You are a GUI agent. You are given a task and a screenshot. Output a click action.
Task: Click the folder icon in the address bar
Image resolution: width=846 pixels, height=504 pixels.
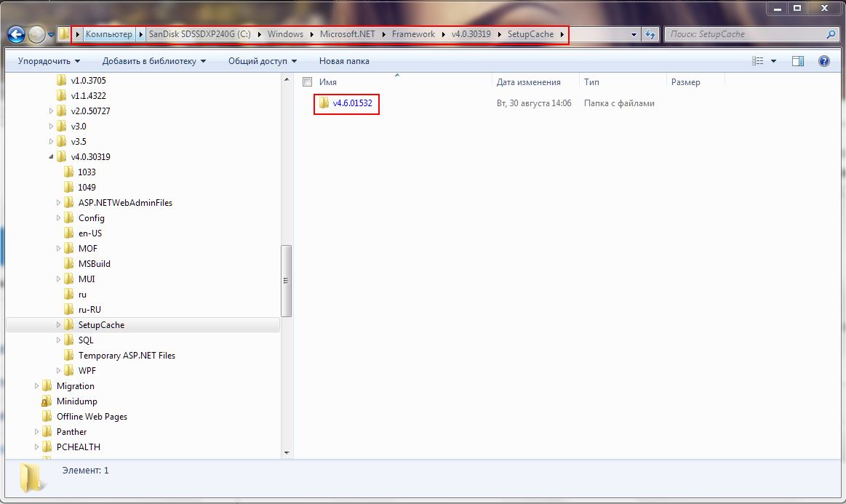pyautogui.click(x=64, y=34)
